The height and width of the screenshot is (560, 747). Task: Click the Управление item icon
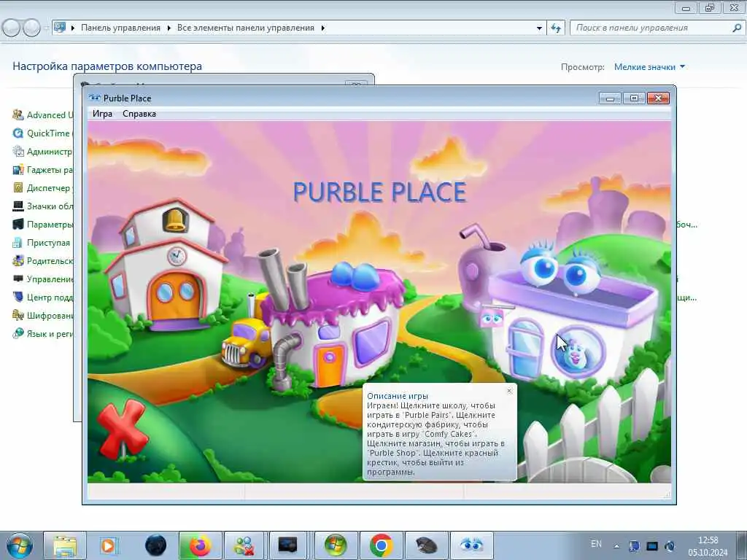pos(18,279)
